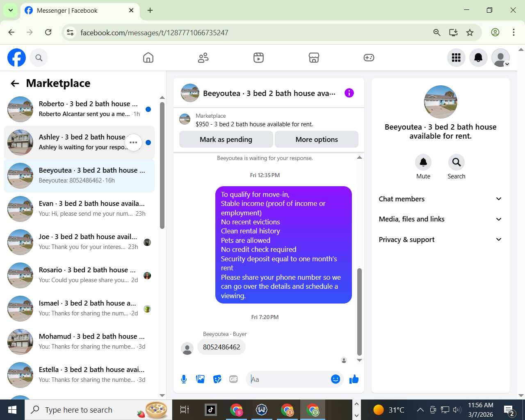Click More options button
This screenshot has height=420, width=525.
click(317, 139)
